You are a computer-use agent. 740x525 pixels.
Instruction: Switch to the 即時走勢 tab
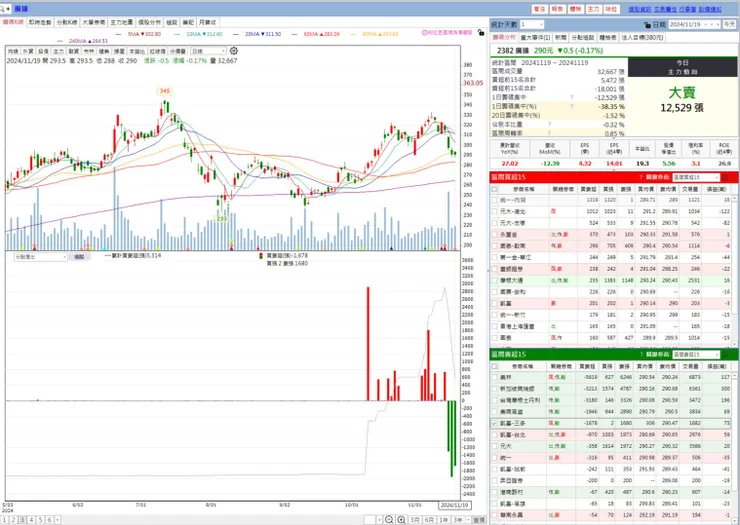point(40,23)
